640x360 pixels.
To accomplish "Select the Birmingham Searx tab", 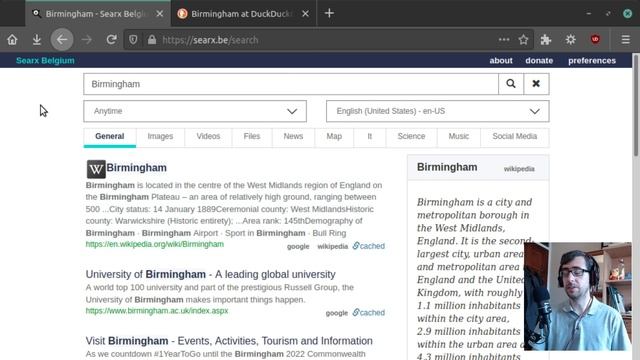I will coord(98,13).
